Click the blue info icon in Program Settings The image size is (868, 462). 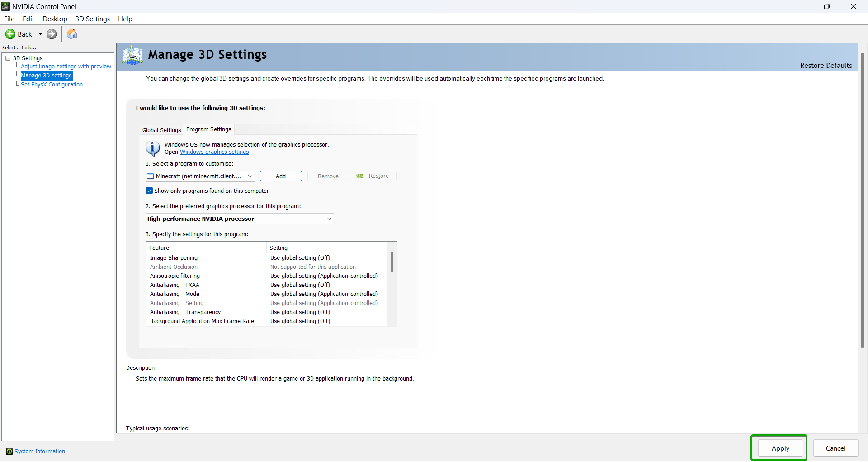tap(152, 148)
